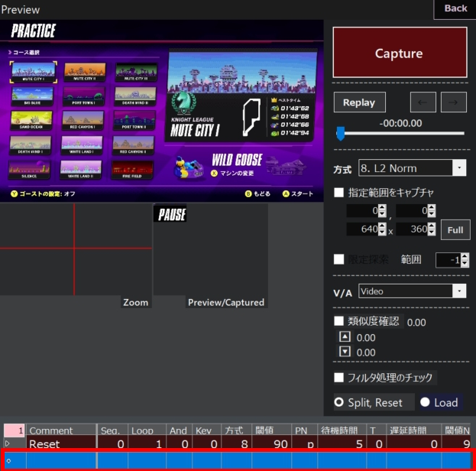Click the Reset row indicator triangle
This screenshot has height=471, width=476.
[8, 443]
